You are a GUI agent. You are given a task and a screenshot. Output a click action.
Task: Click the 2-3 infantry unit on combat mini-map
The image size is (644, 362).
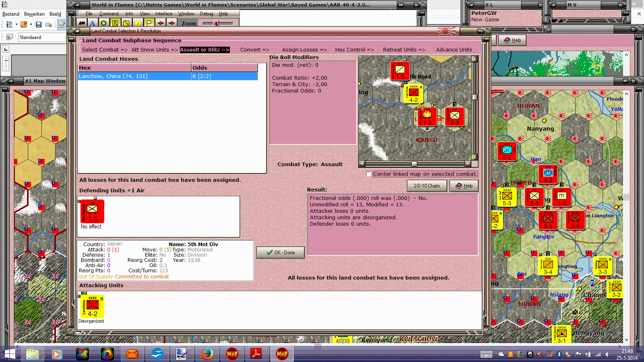click(x=455, y=117)
